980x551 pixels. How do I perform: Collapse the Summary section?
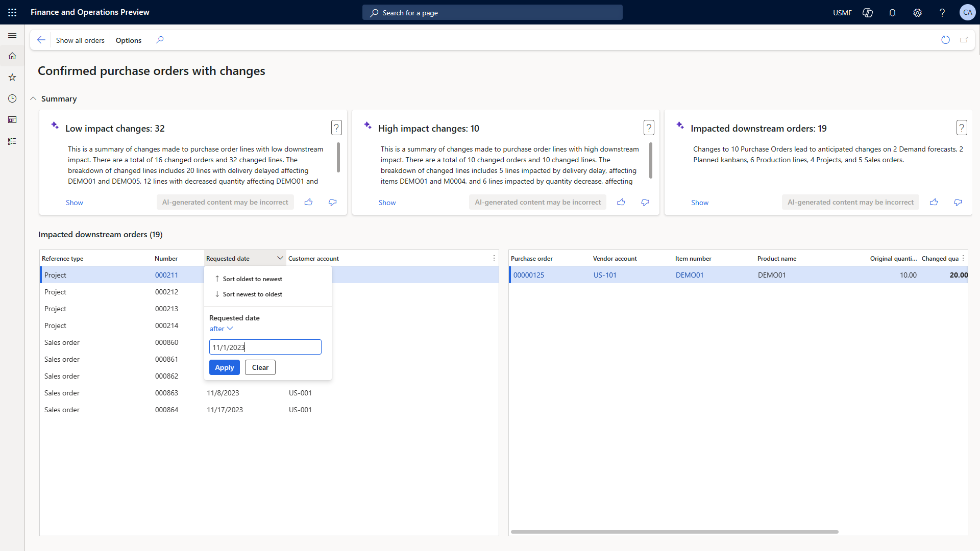[33, 98]
